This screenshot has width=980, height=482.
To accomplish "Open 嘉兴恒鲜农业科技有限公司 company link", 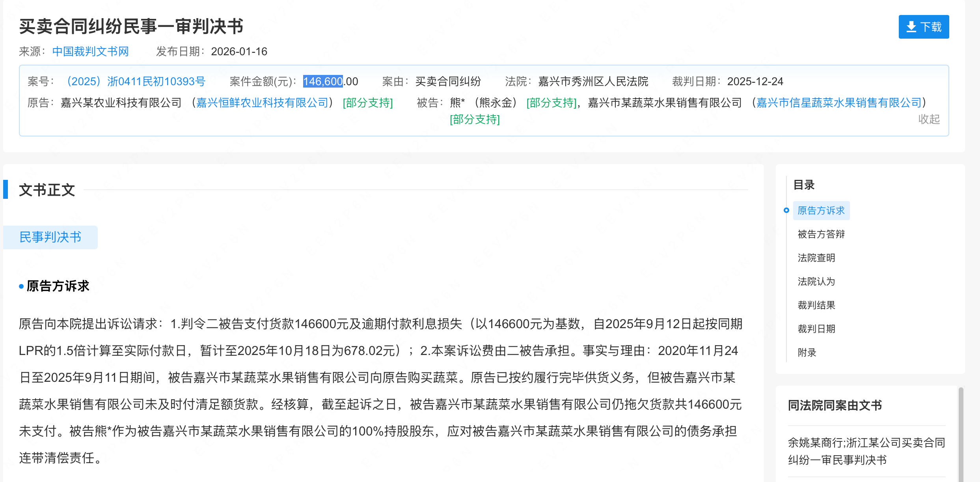I will coord(262,103).
